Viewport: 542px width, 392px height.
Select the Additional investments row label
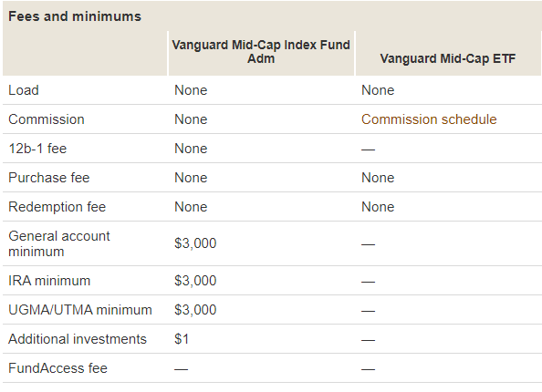(78, 339)
